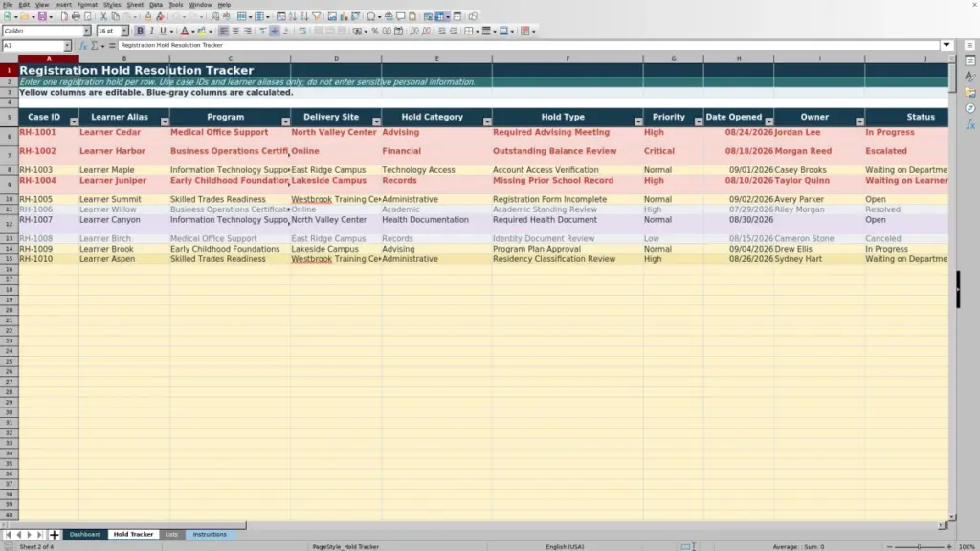Viewport: 980px width, 551px height.
Task: Go to the last sheet navigation arrow
Action: [39, 535]
